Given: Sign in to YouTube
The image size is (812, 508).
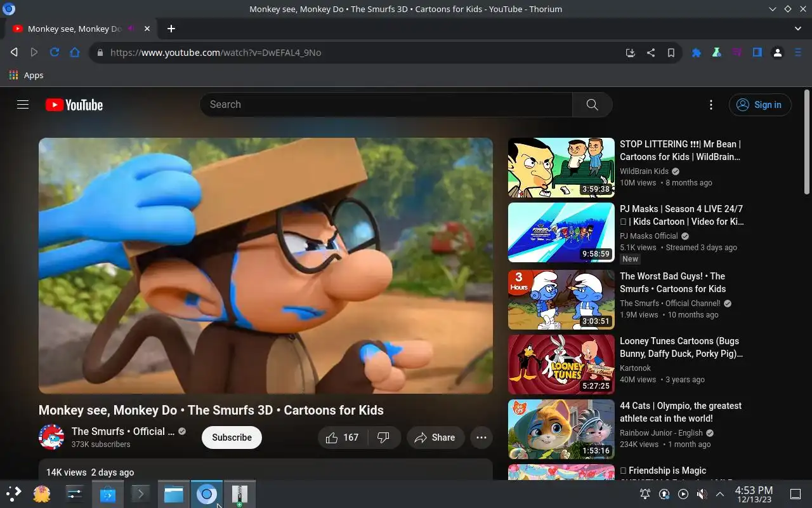Looking at the screenshot, I should [x=760, y=105].
